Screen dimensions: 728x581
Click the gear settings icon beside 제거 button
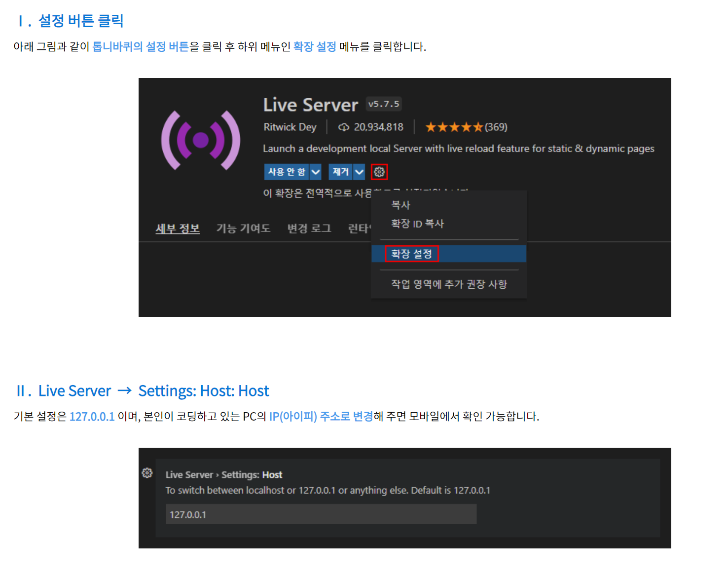click(379, 172)
